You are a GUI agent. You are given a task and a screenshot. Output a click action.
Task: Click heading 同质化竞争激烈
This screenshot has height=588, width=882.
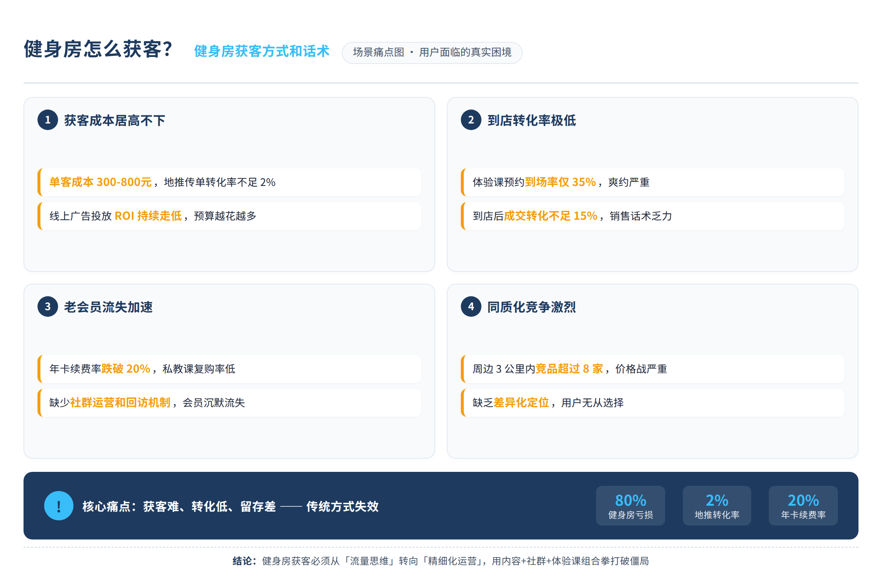click(x=531, y=307)
